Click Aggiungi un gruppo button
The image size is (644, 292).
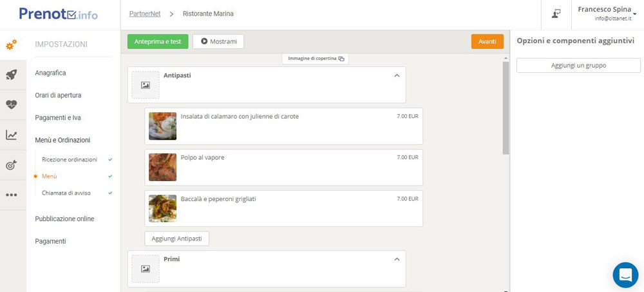click(578, 66)
